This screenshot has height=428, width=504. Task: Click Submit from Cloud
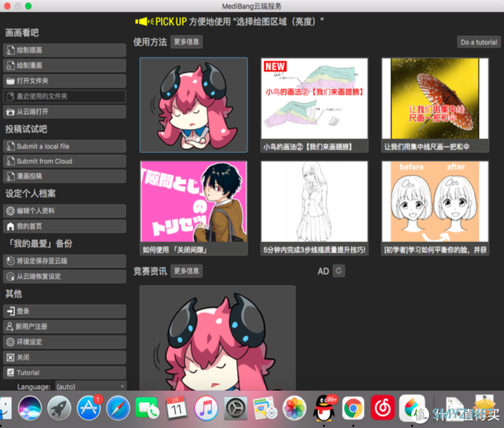(x=64, y=161)
